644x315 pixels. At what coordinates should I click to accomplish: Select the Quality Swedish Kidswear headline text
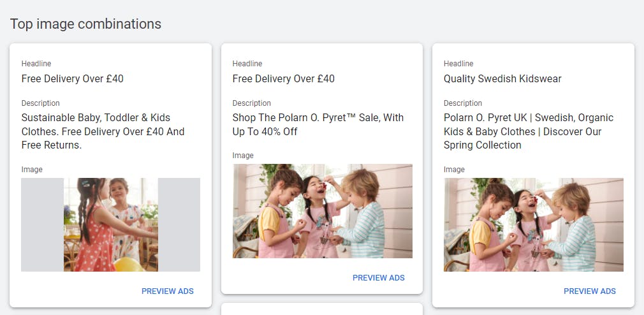[502, 78]
